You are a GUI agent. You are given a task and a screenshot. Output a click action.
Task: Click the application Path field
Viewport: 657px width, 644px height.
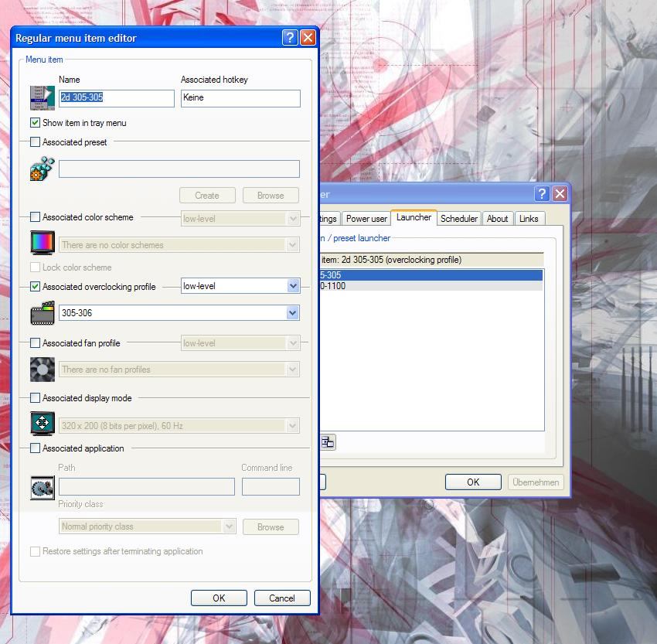(147, 486)
